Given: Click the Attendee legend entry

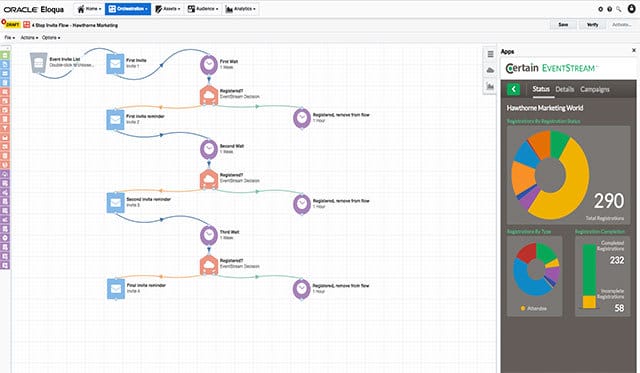Looking at the screenshot, I should [x=533, y=309].
